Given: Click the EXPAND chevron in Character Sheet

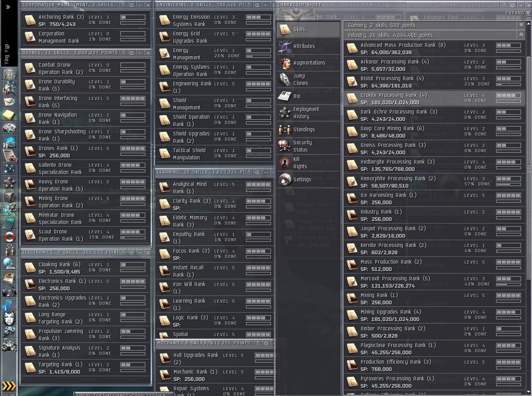Looking at the screenshot, I should [528, 13].
